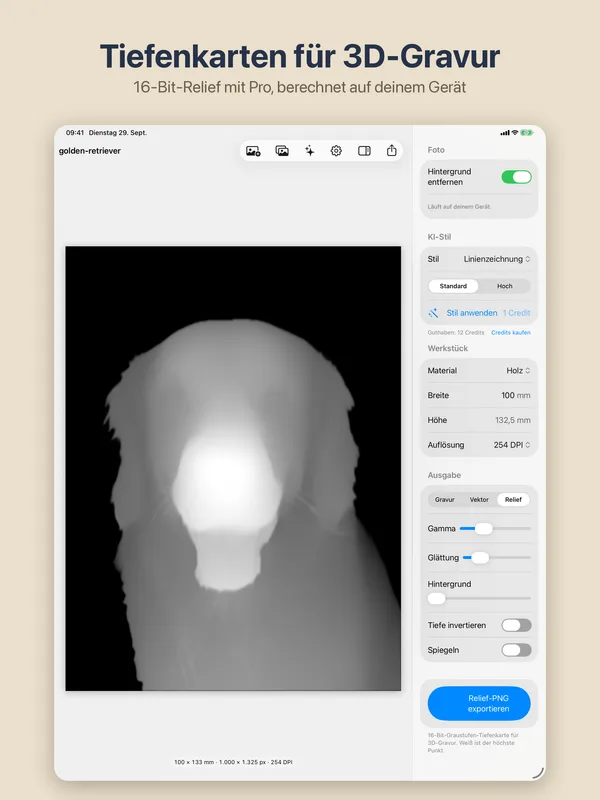Tap the magic wand icon beside Stil anwenden
This screenshot has width=600, height=800.
pyautogui.click(x=433, y=313)
